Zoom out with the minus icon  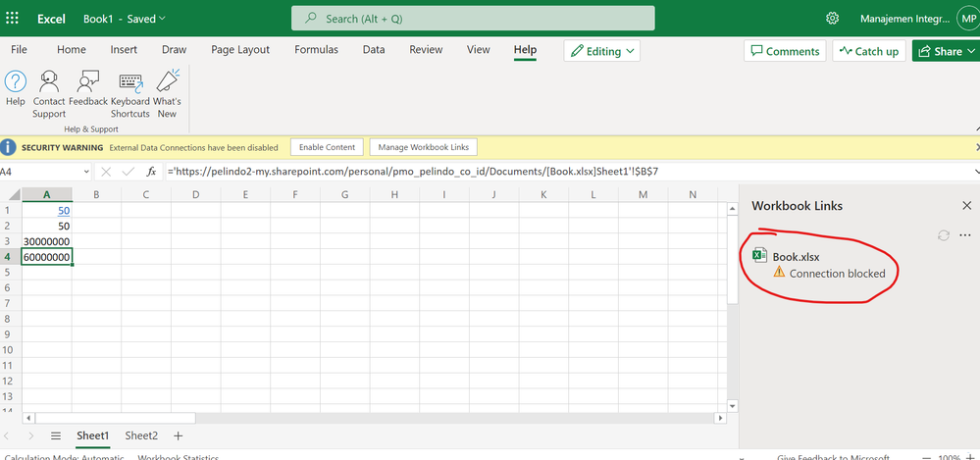point(927,457)
